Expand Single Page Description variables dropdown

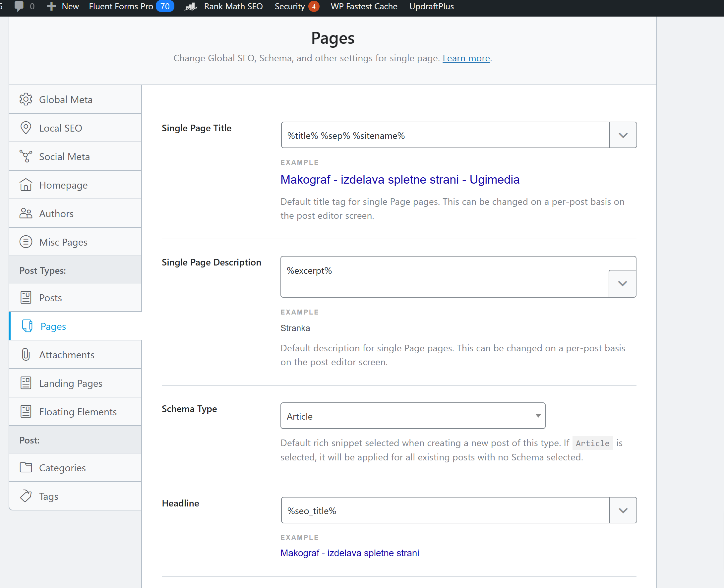pyautogui.click(x=622, y=283)
